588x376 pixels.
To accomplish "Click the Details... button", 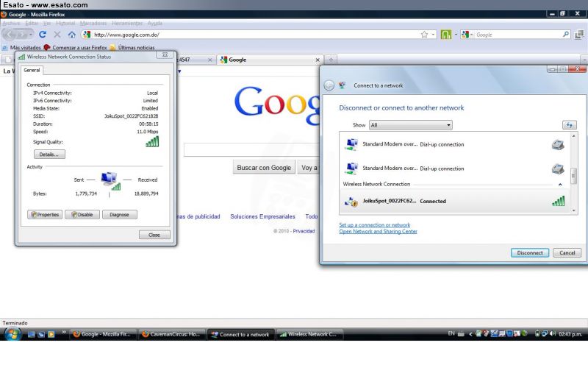I will (x=49, y=155).
